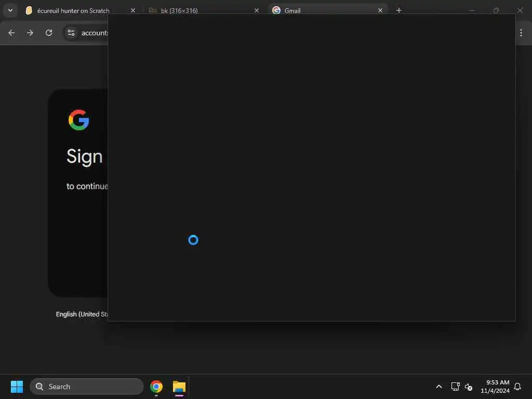This screenshot has width=532, height=399.
Task: Open network status tray icon
Action: click(455, 387)
